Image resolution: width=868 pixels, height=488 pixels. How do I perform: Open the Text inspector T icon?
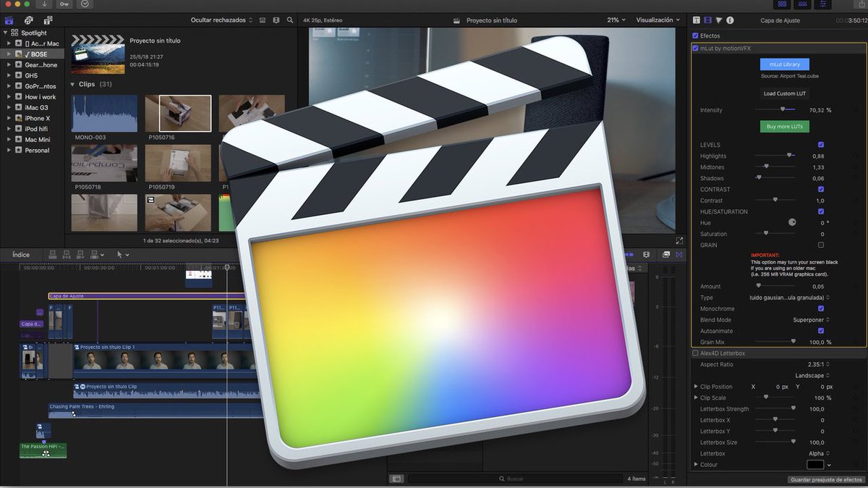(x=697, y=20)
